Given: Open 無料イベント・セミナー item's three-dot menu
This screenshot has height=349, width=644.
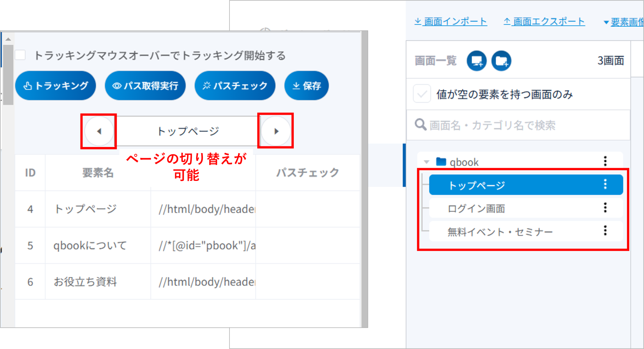Looking at the screenshot, I should coord(605,231).
